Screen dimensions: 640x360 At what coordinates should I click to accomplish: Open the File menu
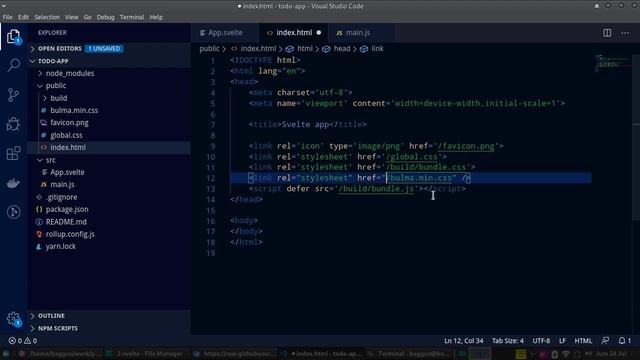(7, 17)
